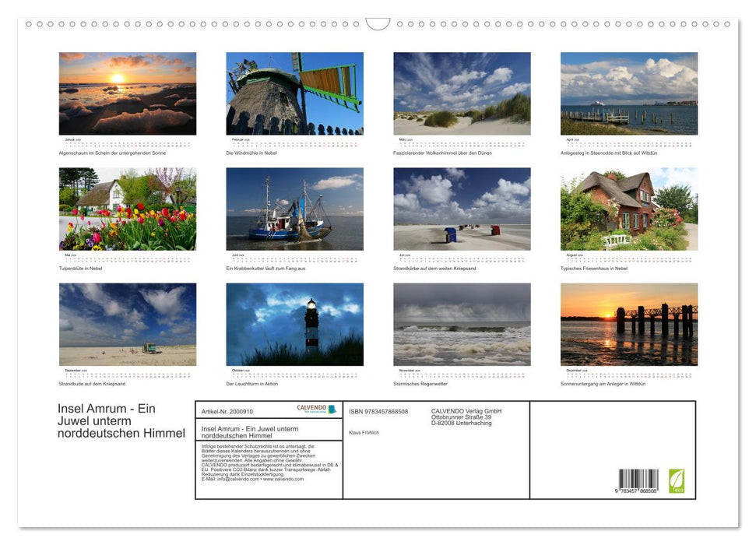The height and width of the screenshot is (545, 756).
Task: Click the beach chairs photo for July
Action: 461,209
